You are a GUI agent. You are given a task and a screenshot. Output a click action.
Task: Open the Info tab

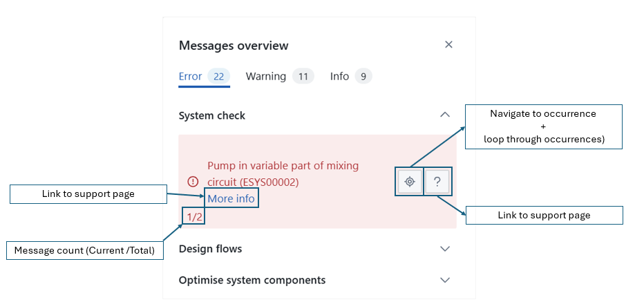click(339, 77)
